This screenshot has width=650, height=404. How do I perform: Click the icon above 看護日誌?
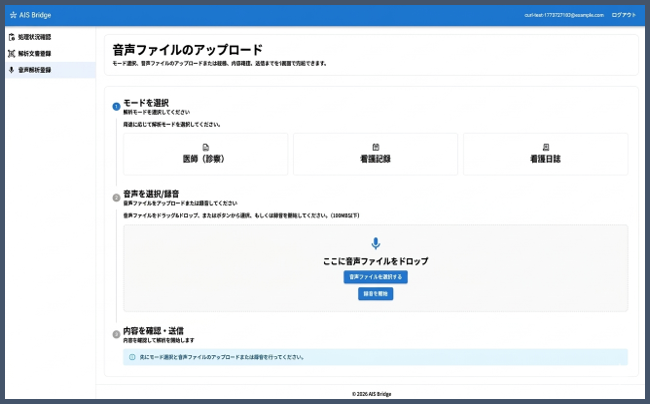(x=545, y=147)
